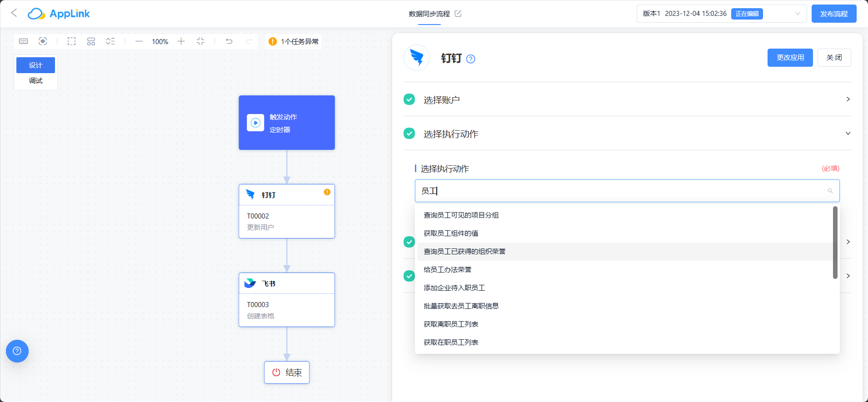This screenshot has width=868, height=402.
Task: Open the 1个任务异常 warning
Action: (x=294, y=41)
